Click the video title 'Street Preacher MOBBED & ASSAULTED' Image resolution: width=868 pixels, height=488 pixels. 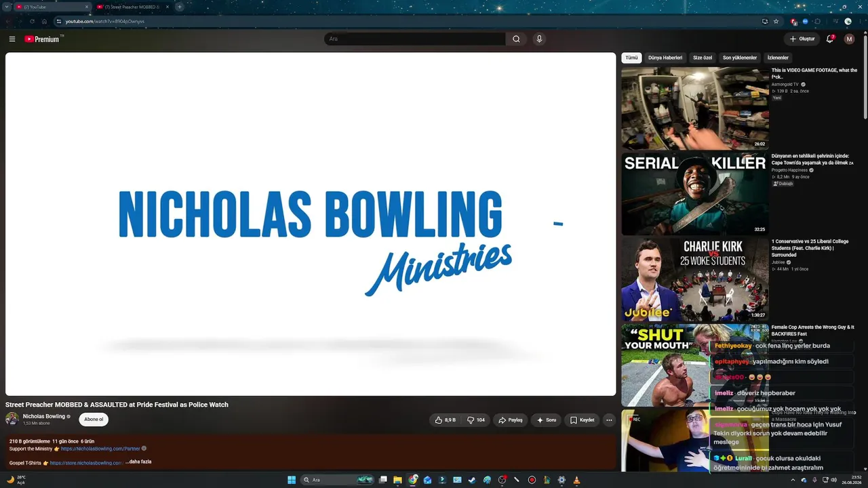pyautogui.click(x=117, y=405)
